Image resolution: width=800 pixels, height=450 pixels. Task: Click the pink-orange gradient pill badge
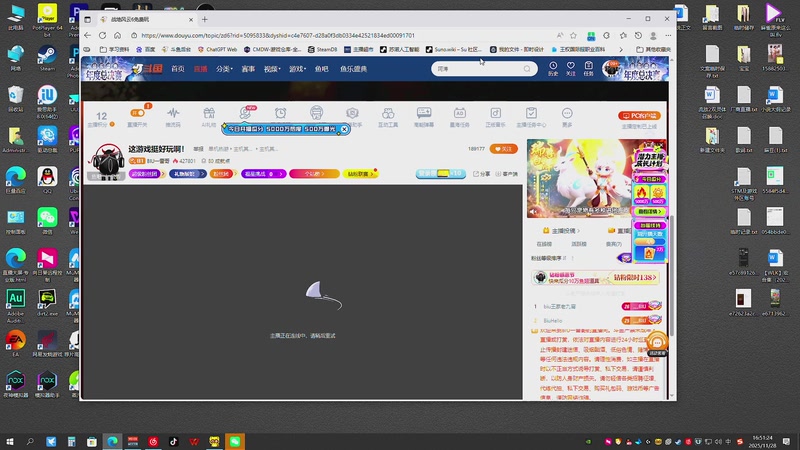pyautogui.click(x=314, y=174)
